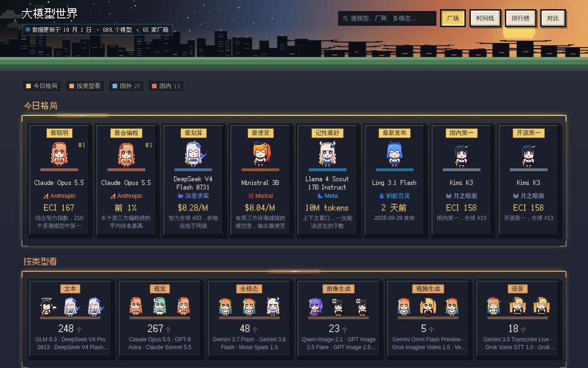Filter by 国外 27 models
The width and height of the screenshot is (588, 368).
click(126, 86)
